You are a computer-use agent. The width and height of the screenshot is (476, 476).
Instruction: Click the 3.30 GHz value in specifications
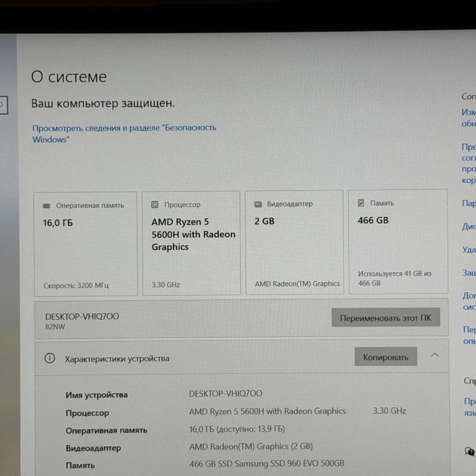390,411
